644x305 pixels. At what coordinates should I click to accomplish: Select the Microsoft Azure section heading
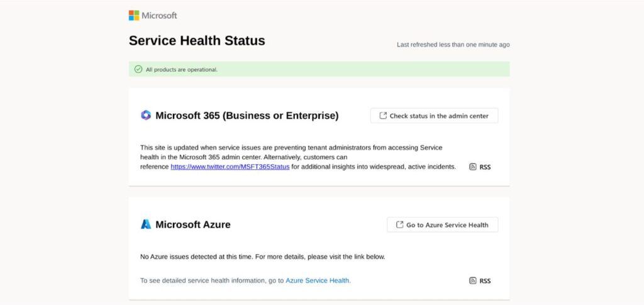point(192,225)
